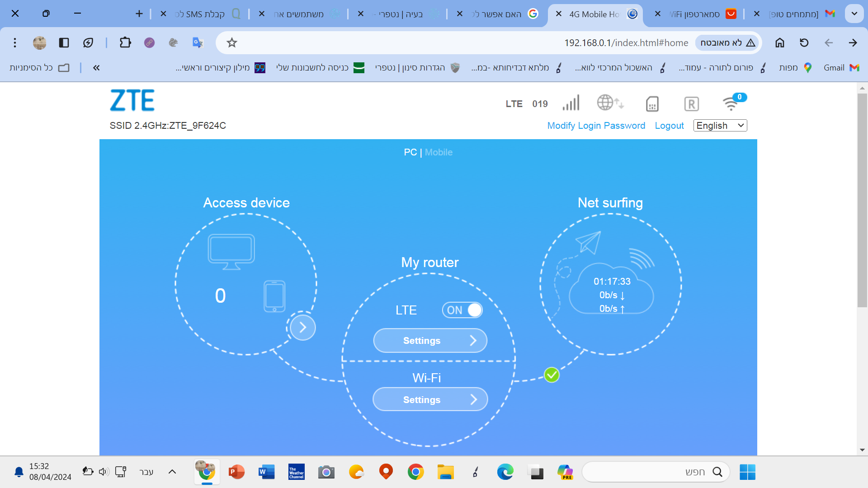Show hidden system tray icons chevron
868x488 pixels.
tap(172, 472)
